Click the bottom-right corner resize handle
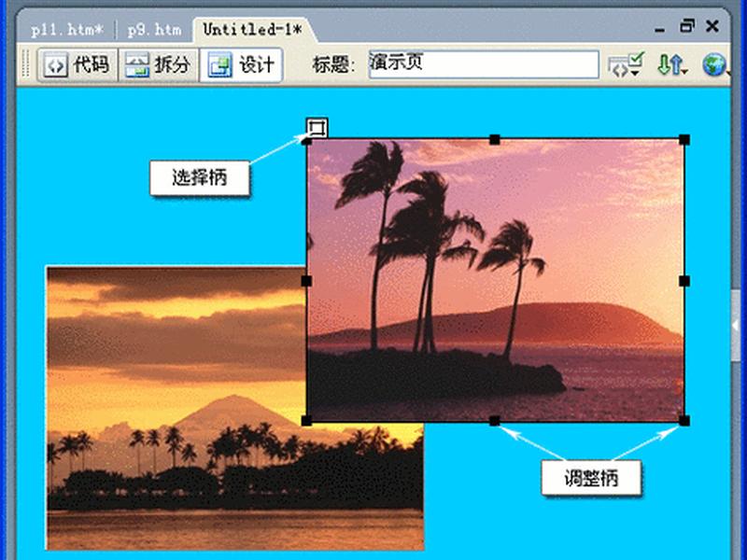Screen dimensions: 747x560 [684, 421]
